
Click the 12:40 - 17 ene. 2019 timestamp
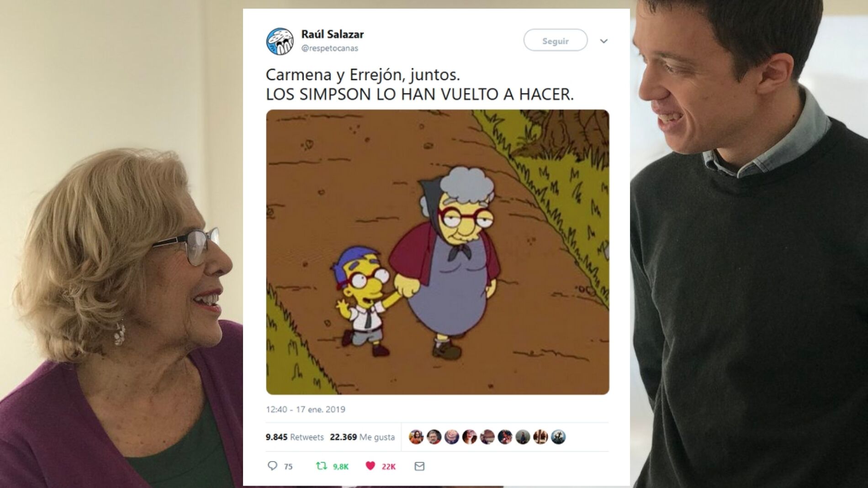(x=306, y=409)
